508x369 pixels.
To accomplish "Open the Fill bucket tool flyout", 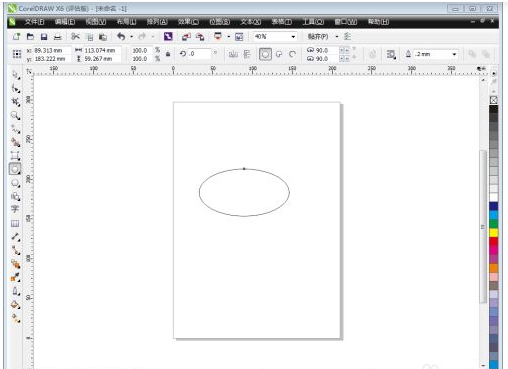I will [x=15, y=304].
